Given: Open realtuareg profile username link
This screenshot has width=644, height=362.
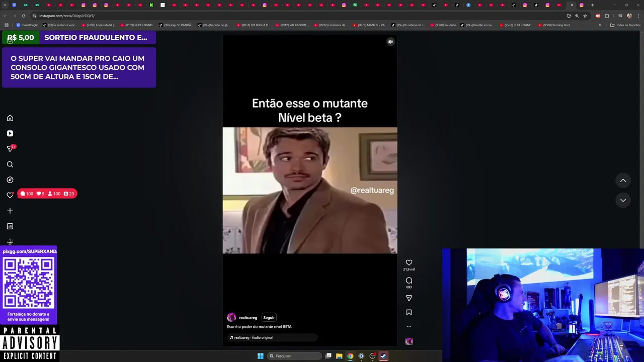Looking at the screenshot, I should point(248,318).
